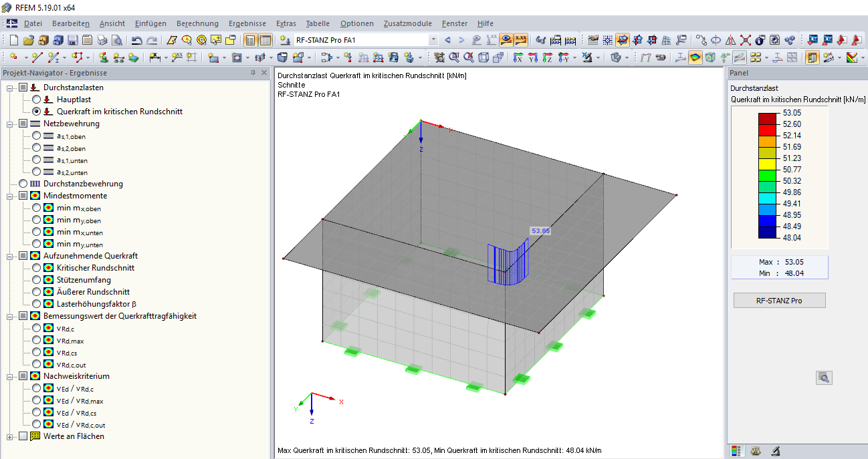This screenshot has width=868, height=459.
Task: Go to next load case arrow
Action: [x=462, y=40]
